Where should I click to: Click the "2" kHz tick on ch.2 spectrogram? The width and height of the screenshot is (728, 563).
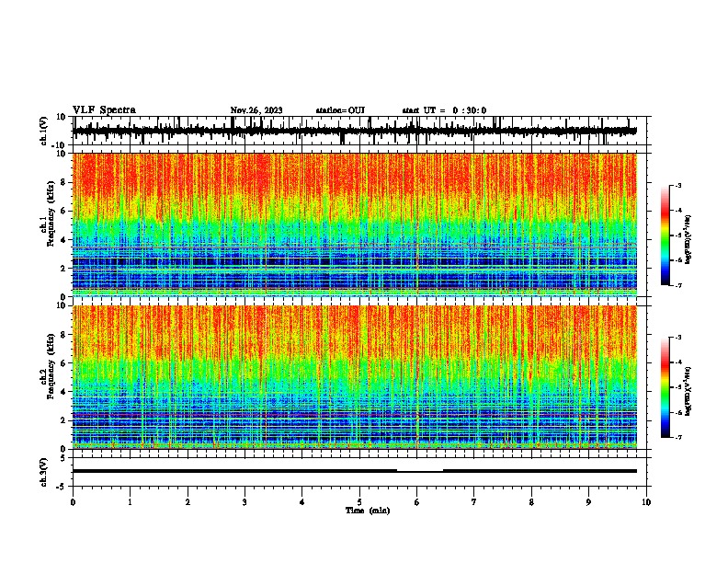pos(63,420)
